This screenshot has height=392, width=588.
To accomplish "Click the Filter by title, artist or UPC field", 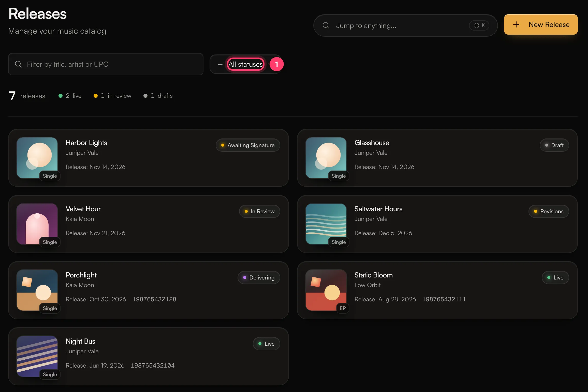I will 106,64.
